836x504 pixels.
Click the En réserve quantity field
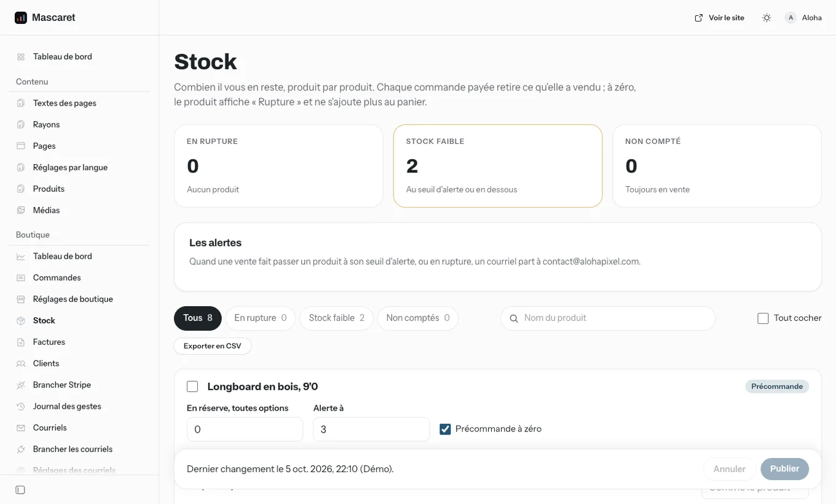click(x=245, y=429)
